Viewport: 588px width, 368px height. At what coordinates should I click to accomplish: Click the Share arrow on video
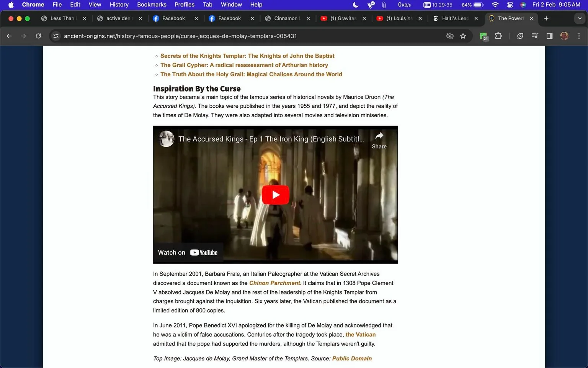(379, 140)
